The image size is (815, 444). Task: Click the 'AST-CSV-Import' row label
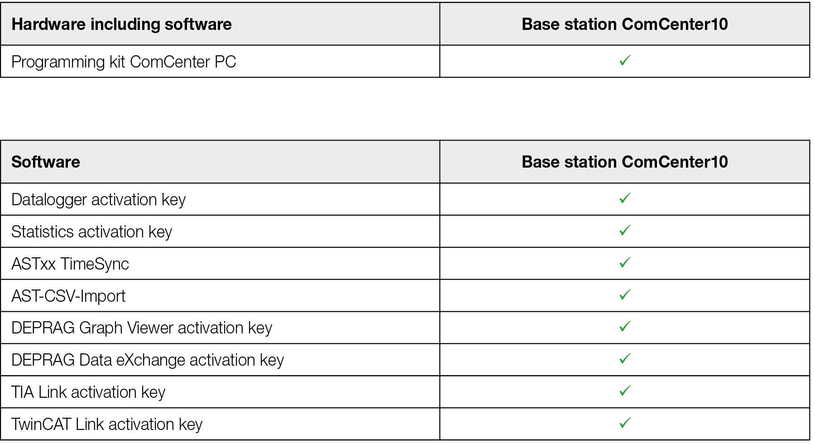click(68, 296)
